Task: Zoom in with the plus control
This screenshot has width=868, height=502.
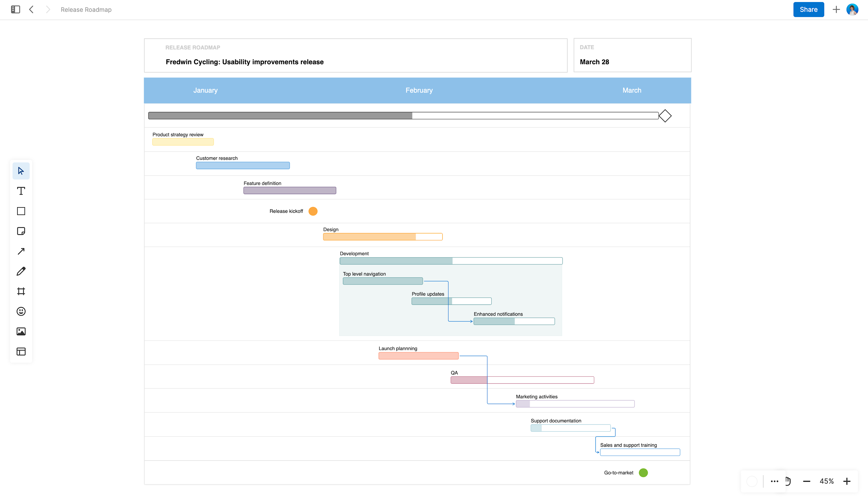Action: pyautogui.click(x=846, y=481)
